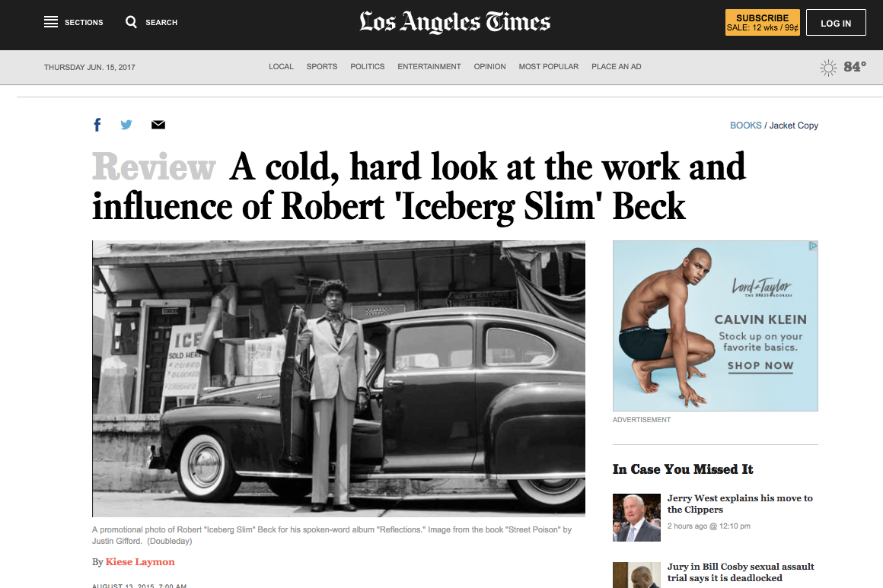Click the Search label text
The image size is (883, 588).
pos(161,23)
